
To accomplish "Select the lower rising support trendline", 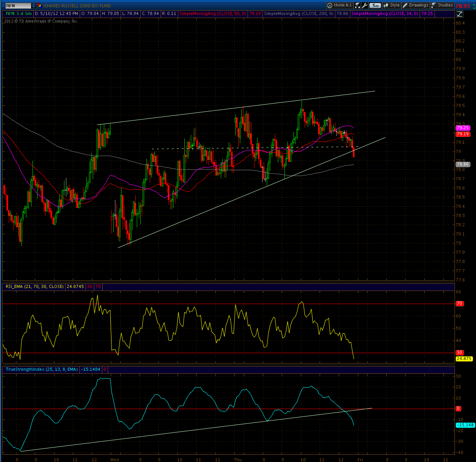I will 251,192.
